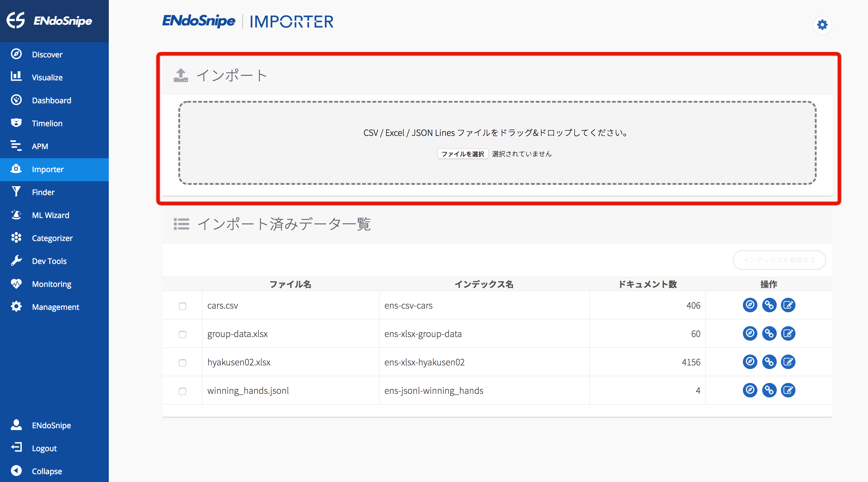The width and height of the screenshot is (868, 482).
Task: Click the Dev Tools wrench icon
Action: pyautogui.click(x=16, y=261)
